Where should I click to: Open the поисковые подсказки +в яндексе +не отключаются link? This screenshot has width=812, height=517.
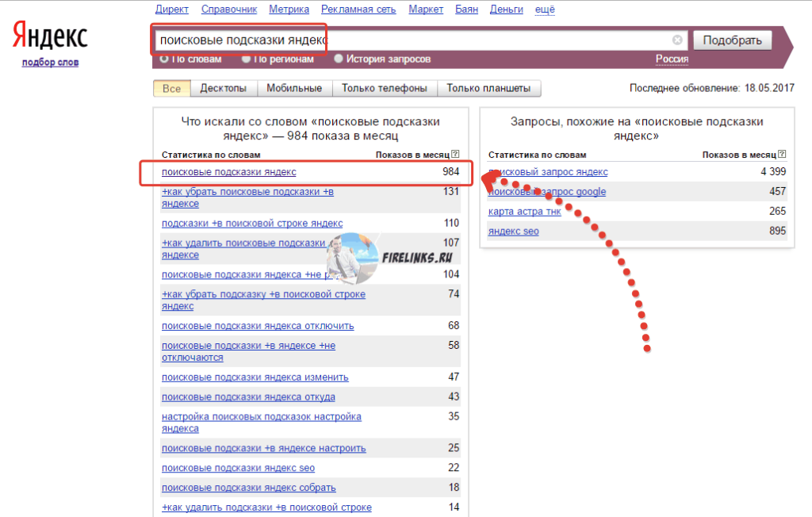tap(248, 351)
